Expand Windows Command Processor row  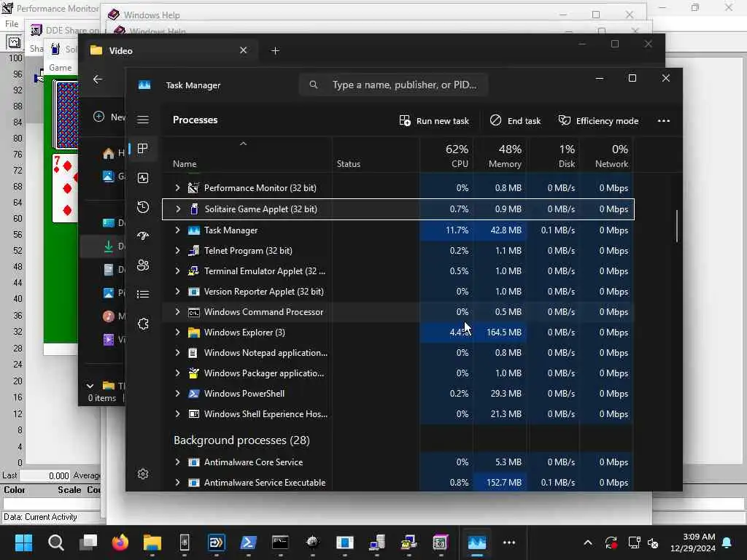coord(177,312)
